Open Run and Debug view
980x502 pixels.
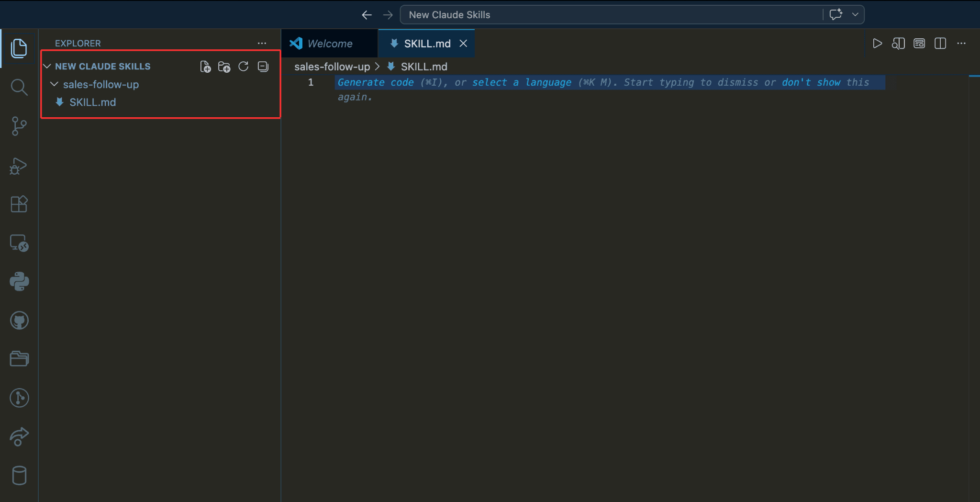(19, 166)
